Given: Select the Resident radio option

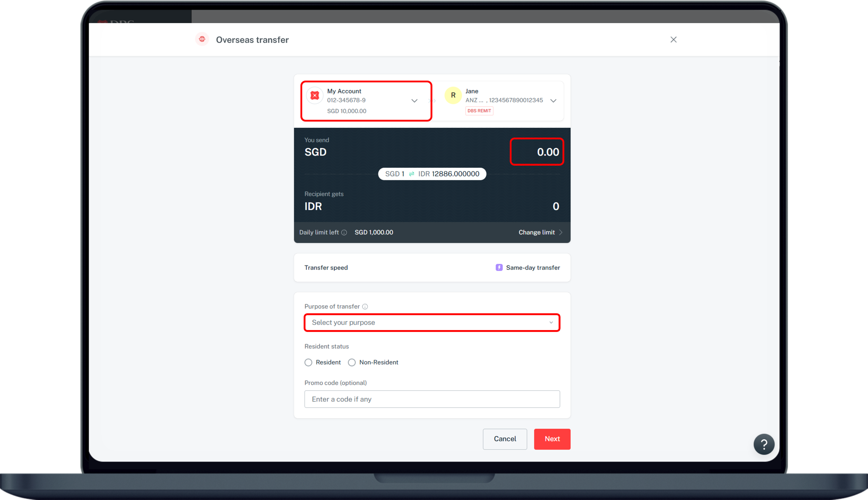Looking at the screenshot, I should (308, 362).
